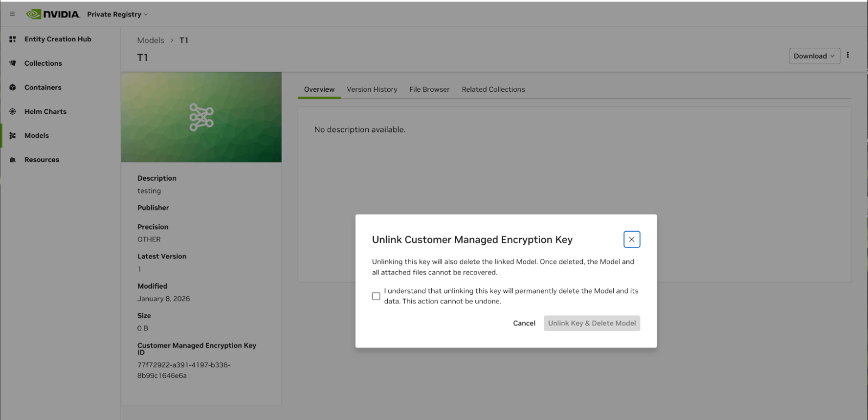Screen dimensions: 868x420
Task: Click the 'testing' description value
Action: (x=149, y=191)
